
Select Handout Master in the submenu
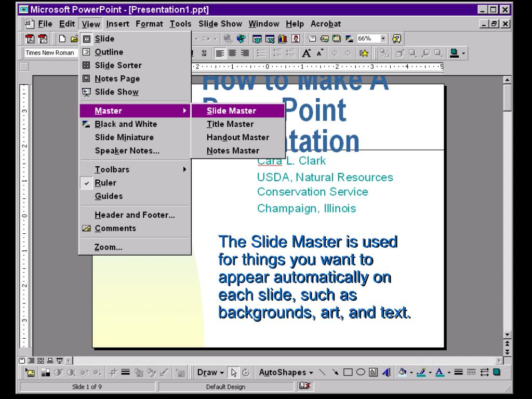(238, 137)
